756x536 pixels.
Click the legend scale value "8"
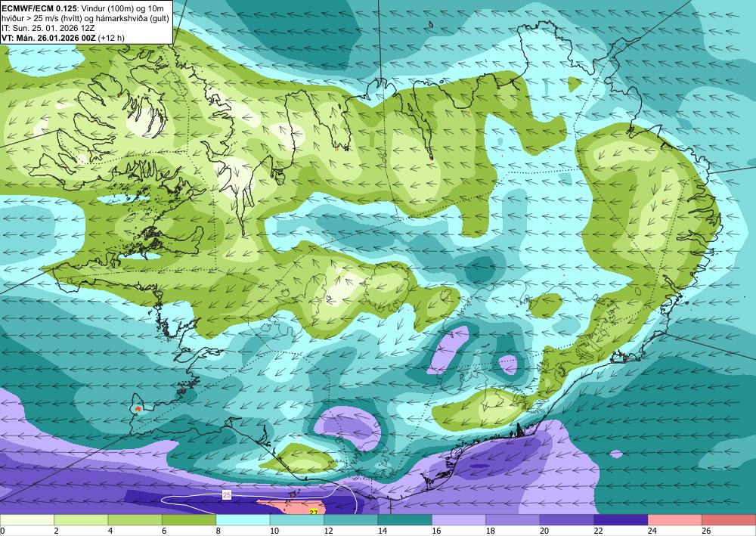coord(218,531)
